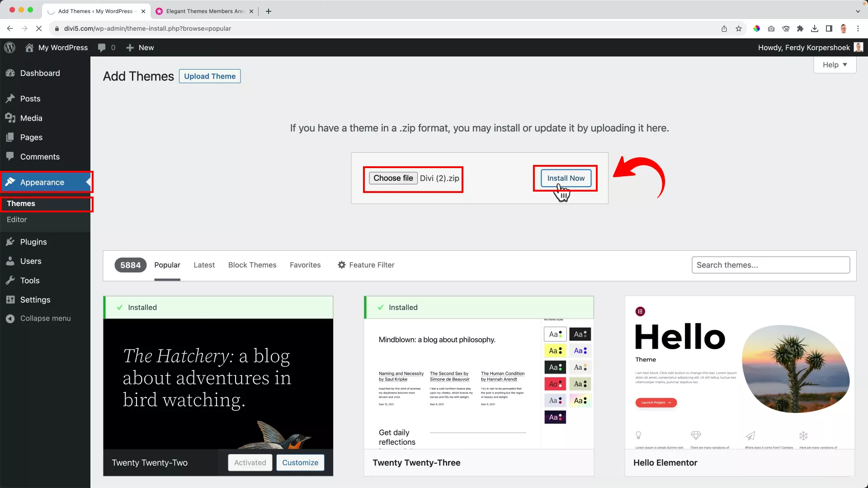Expand the tab search chevron
Screen dimensions: 868x488
click(x=858, y=11)
